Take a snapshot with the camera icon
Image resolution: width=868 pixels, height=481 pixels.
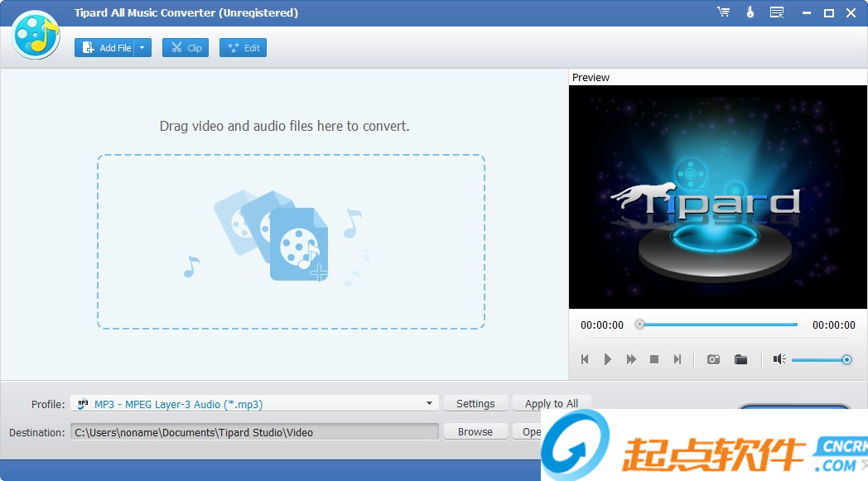pos(714,359)
